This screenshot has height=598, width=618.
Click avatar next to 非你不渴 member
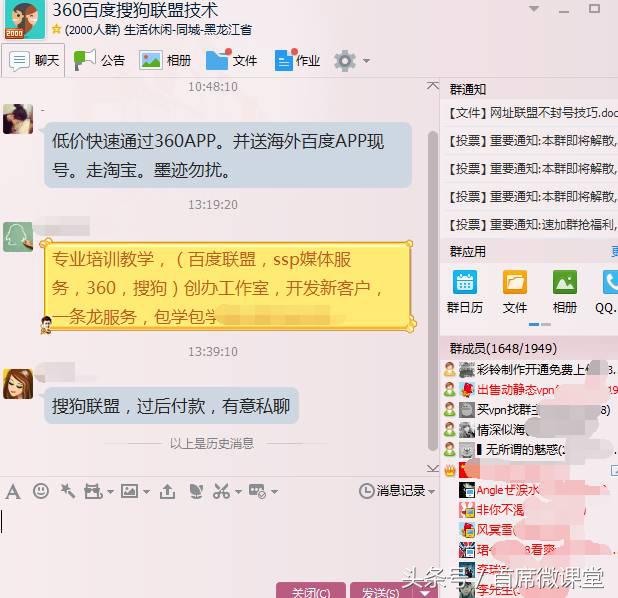pyautogui.click(x=467, y=510)
